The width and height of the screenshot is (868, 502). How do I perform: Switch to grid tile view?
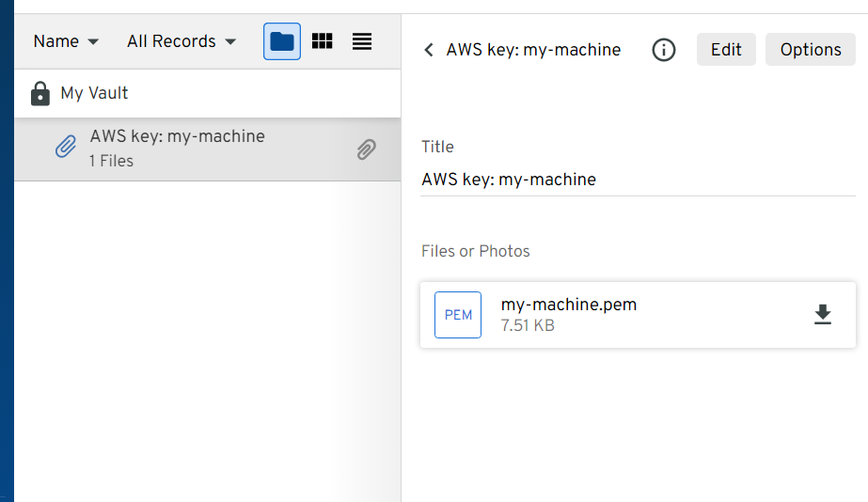pyautogui.click(x=323, y=41)
